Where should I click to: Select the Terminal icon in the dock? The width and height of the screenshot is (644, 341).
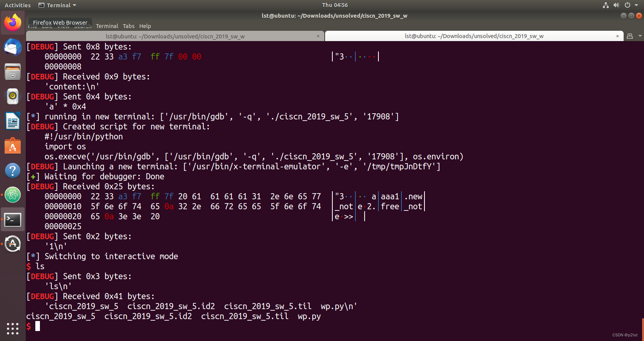tap(13, 220)
